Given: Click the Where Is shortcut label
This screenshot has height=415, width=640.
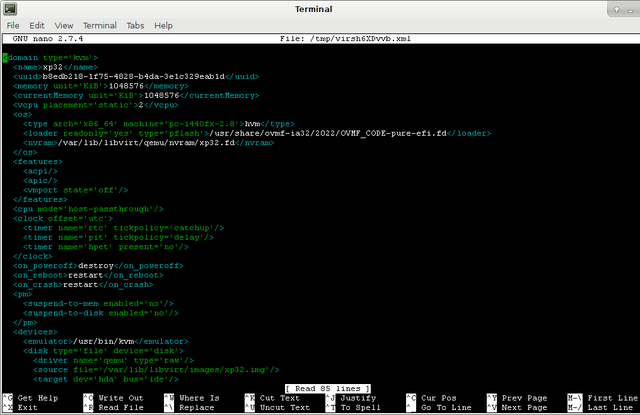Looking at the screenshot, I should tap(199, 398).
